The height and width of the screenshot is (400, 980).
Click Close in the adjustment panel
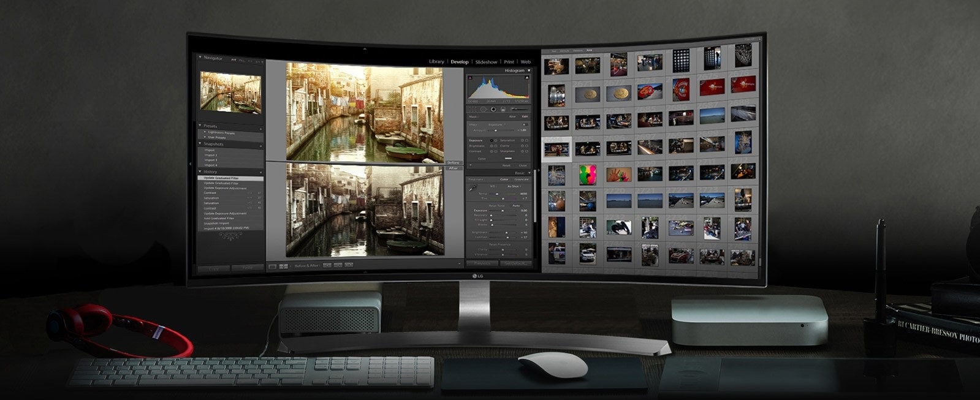523,165
